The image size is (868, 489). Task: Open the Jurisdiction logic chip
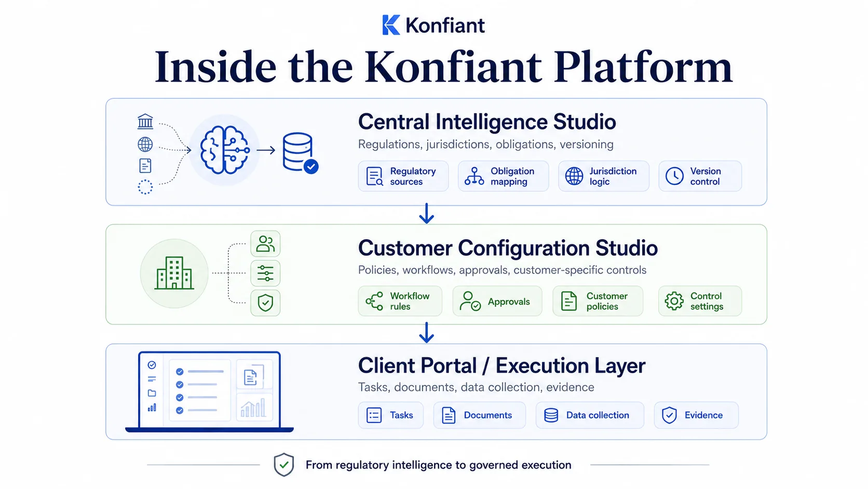click(x=604, y=176)
